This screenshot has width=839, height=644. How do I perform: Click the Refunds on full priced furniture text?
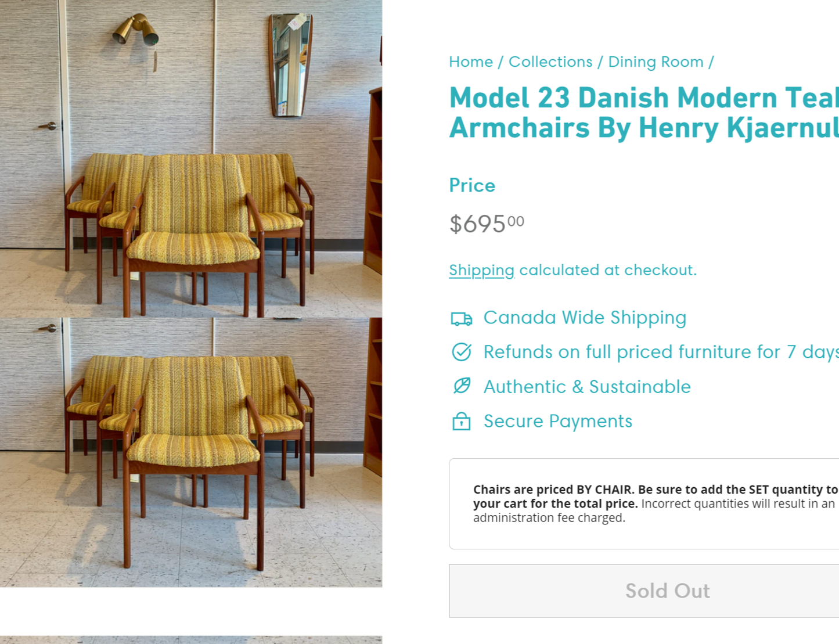pyautogui.click(x=661, y=352)
